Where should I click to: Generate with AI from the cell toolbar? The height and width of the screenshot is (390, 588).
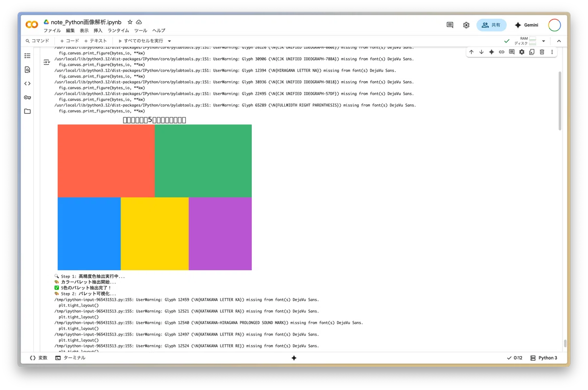pos(491,52)
